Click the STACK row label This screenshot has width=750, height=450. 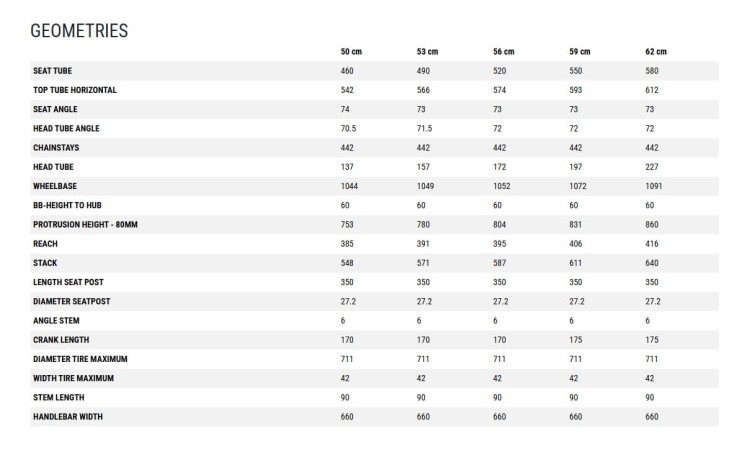45,263
